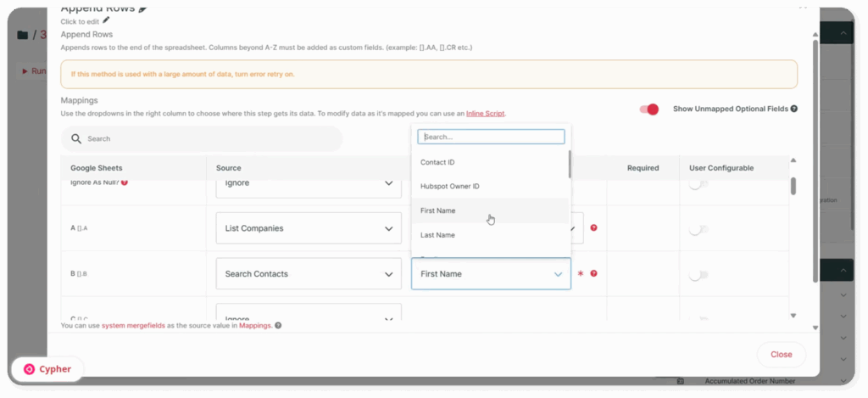Click the dropdown list's Search... input box
The image size is (868, 398).
491,137
